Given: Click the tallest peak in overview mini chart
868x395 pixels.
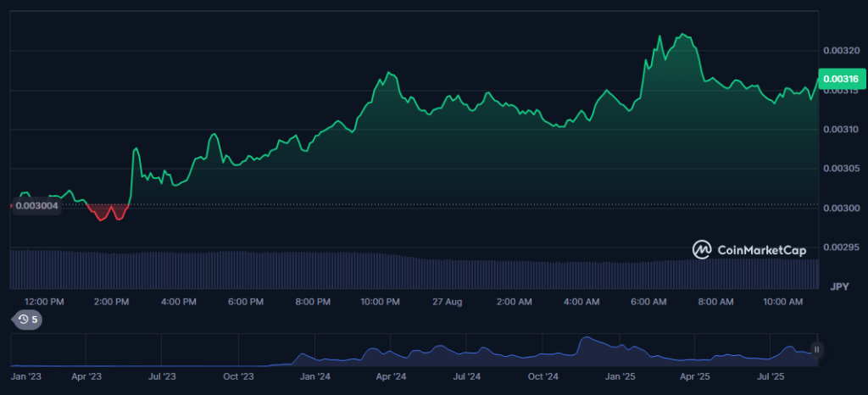Looking at the screenshot, I should (x=586, y=340).
